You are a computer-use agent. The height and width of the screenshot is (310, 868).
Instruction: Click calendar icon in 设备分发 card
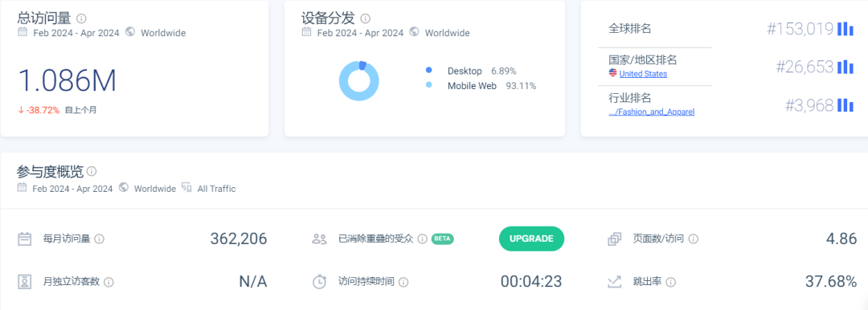306,32
